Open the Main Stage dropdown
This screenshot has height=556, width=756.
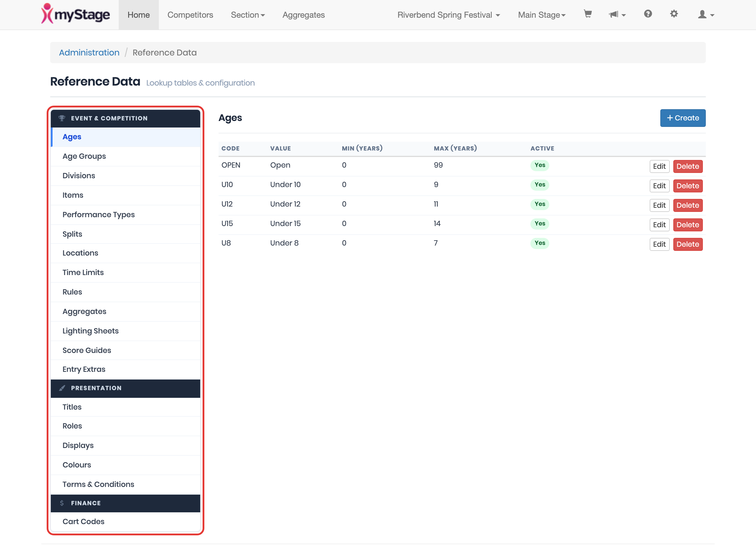point(542,15)
